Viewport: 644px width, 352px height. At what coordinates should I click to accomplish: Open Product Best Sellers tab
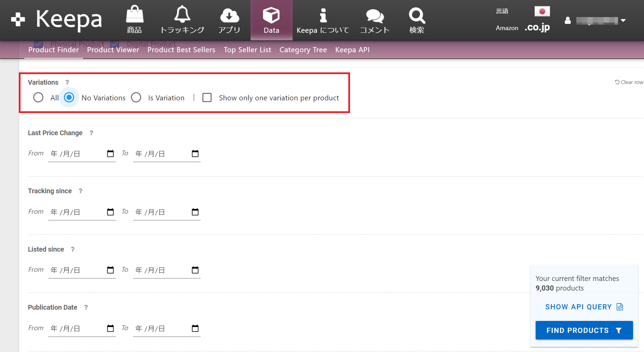click(182, 50)
